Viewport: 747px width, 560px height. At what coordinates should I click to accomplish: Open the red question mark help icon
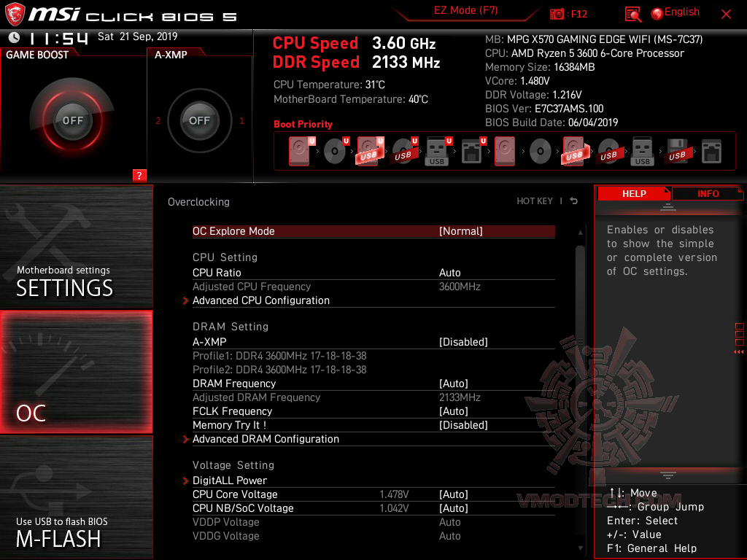pyautogui.click(x=139, y=175)
